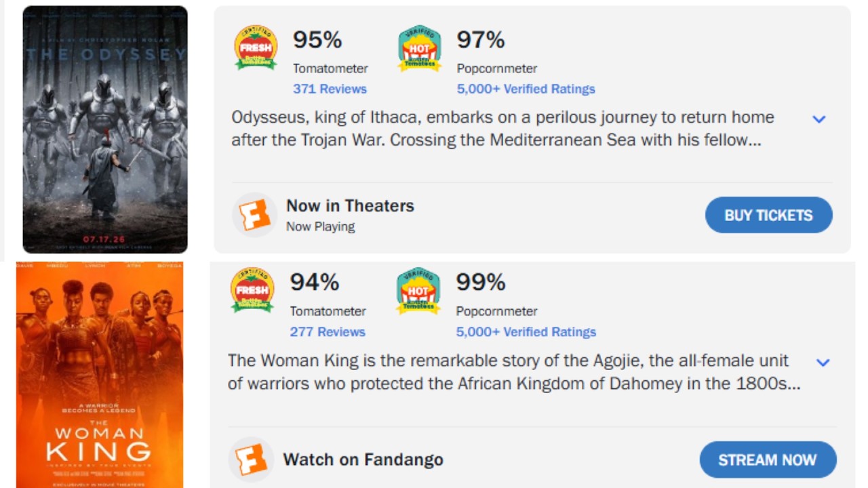Click the STREAM NOW button
The image size is (868, 488).
coord(768,460)
